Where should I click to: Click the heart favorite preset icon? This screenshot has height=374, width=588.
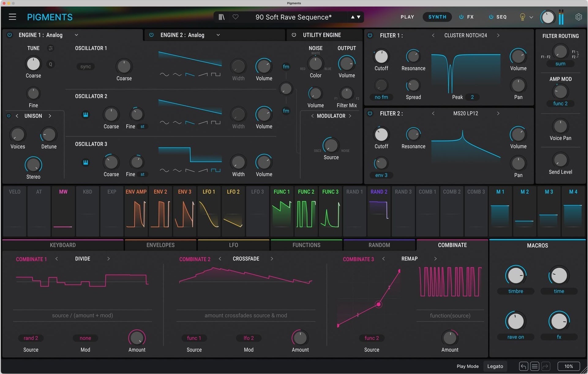point(235,17)
